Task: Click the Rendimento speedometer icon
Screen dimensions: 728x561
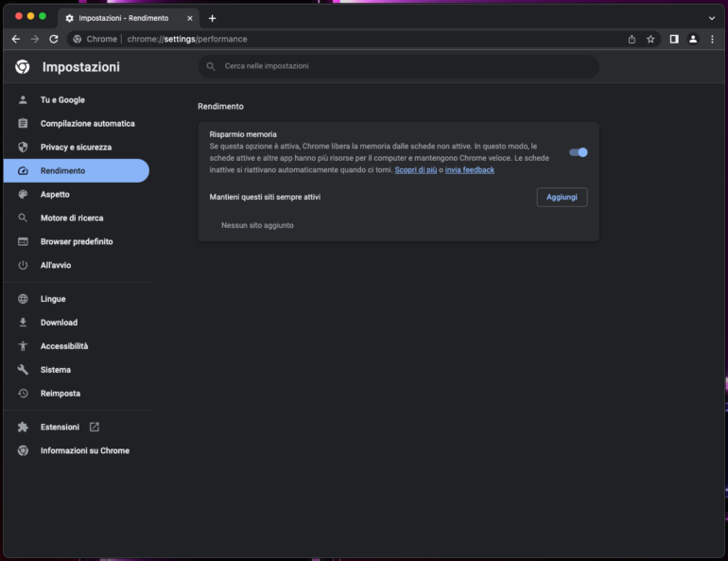Action: [23, 171]
